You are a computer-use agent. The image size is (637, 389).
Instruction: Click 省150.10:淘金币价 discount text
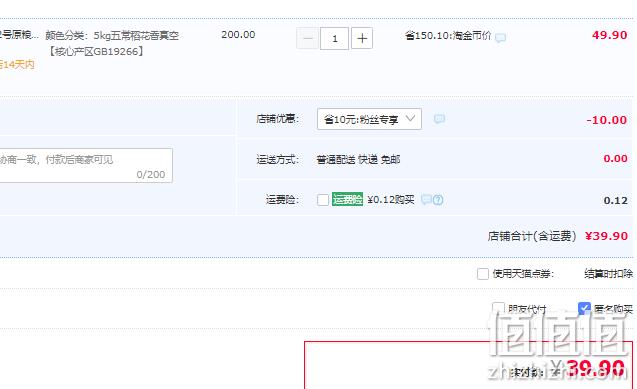[448, 36]
